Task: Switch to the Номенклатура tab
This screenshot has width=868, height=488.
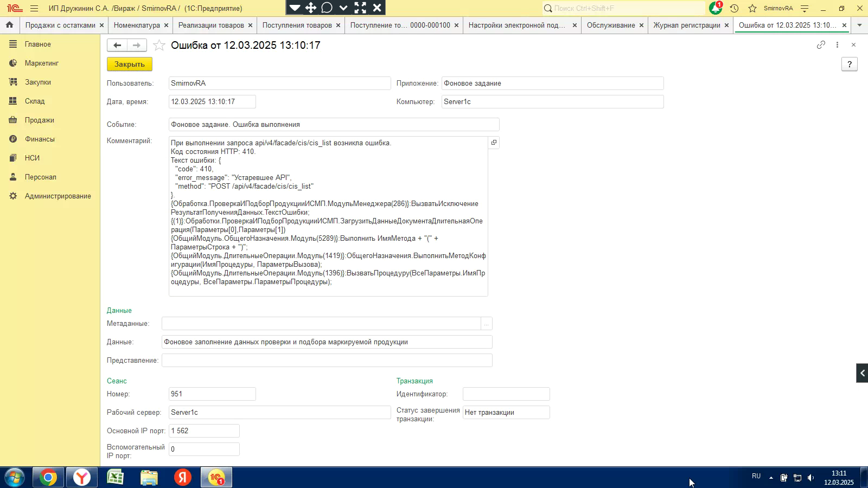Action: pyautogui.click(x=137, y=25)
